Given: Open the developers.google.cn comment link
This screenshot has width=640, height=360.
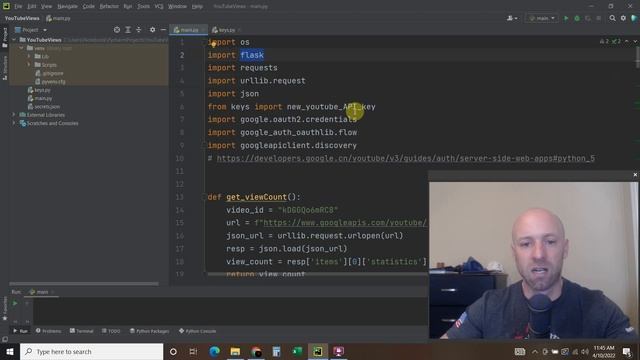Looking at the screenshot, I should coord(406,158).
